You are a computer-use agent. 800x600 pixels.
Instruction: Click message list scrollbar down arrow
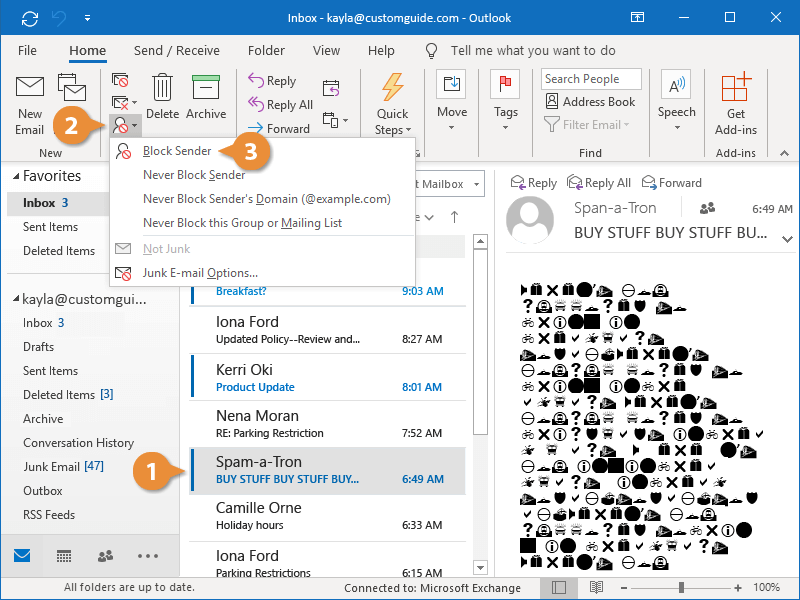[480, 567]
